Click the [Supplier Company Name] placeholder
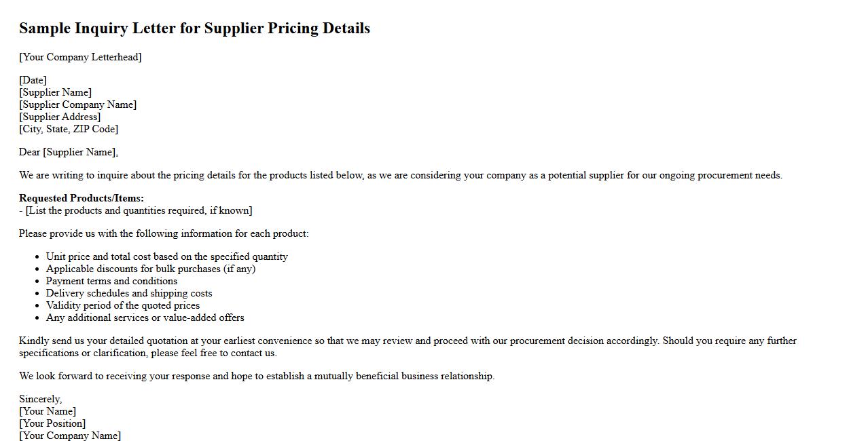Screen dimensions: 868x441 (x=77, y=104)
